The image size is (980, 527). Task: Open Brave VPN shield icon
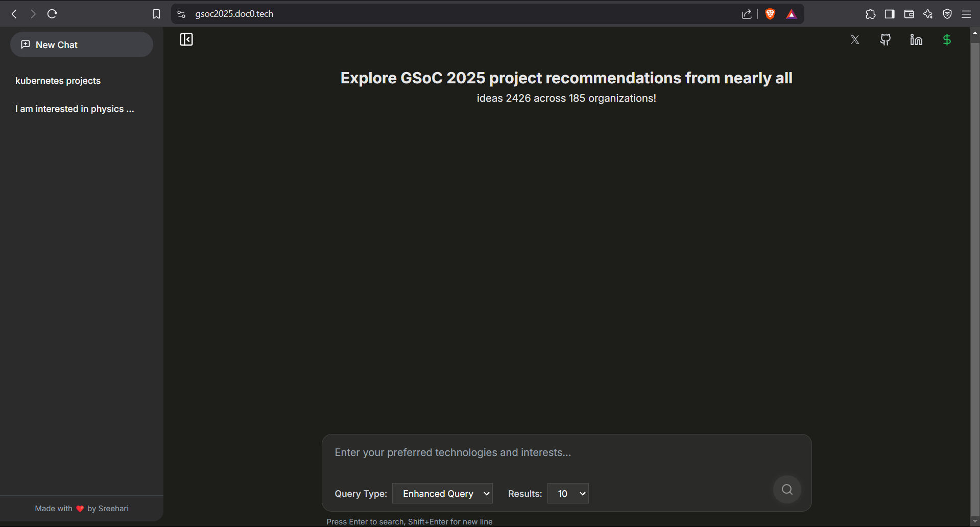pyautogui.click(x=947, y=14)
